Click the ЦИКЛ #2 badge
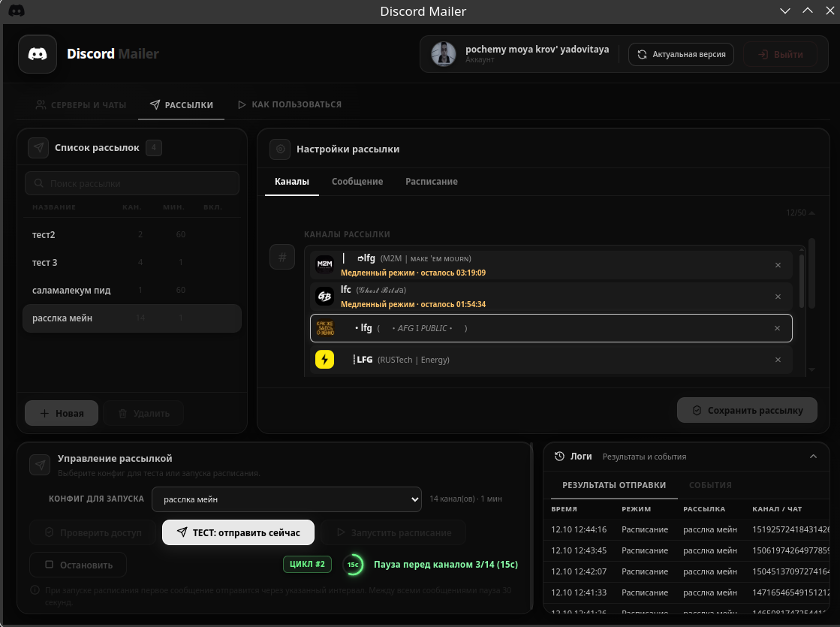Screen dimensions: 840x627 point(307,565)
